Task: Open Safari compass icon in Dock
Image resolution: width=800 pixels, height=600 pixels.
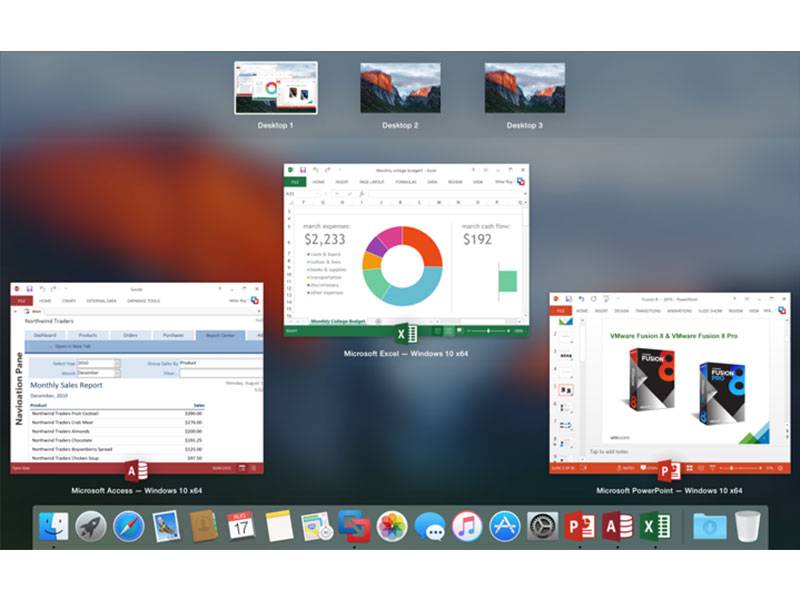Action: 129,526
